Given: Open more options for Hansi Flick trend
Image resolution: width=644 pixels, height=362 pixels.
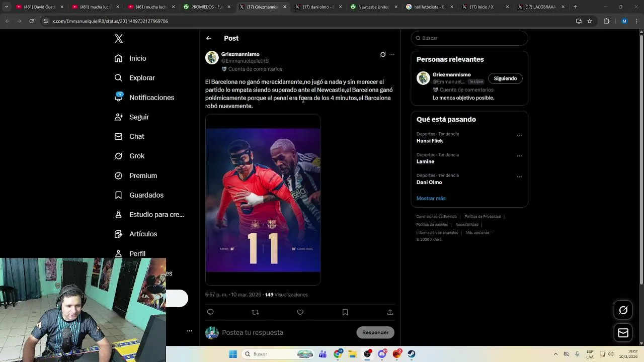Looking at the screenshot, I should pos(519,135).
